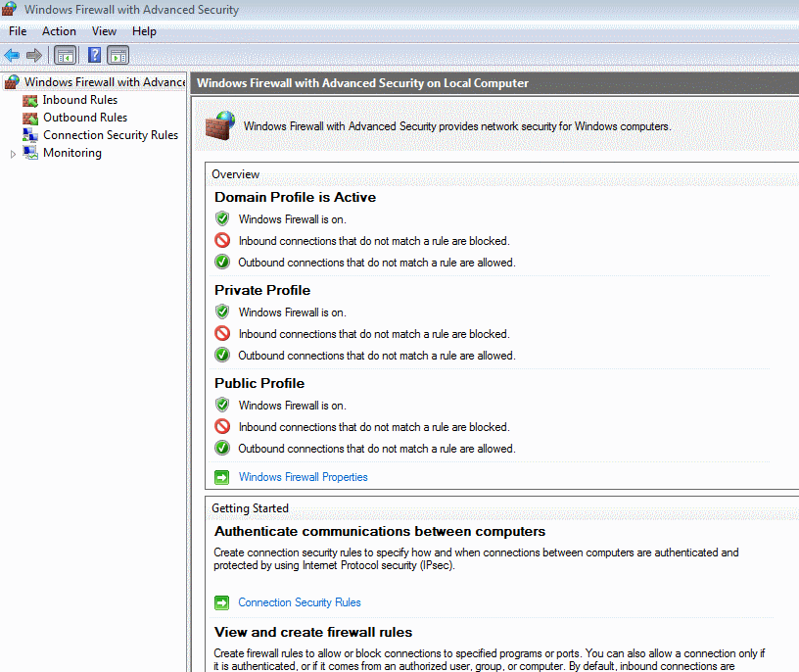Click the green arrow beside Windows Firewall Properties
This screenshot has width=799, height=672.
point(221,476)
